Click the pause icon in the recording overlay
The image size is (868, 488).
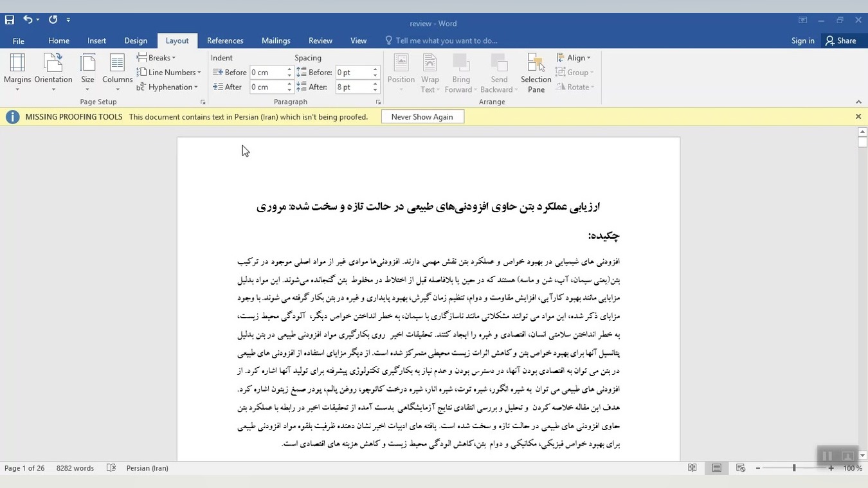[x=827, y=456]
